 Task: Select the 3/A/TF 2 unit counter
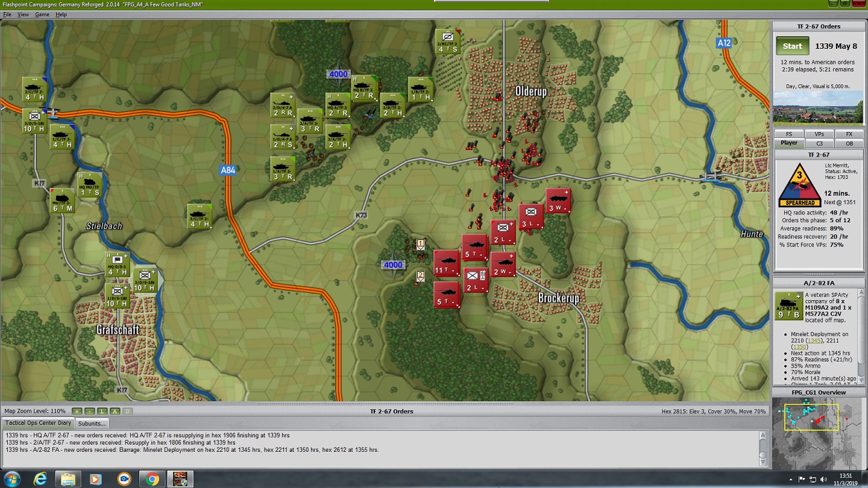tap(338, 137)
